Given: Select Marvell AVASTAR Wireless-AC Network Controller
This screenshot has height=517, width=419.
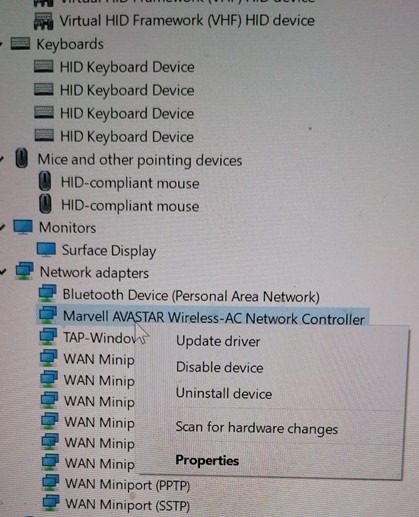Looking at the screenshot, I should coord(214,318).
